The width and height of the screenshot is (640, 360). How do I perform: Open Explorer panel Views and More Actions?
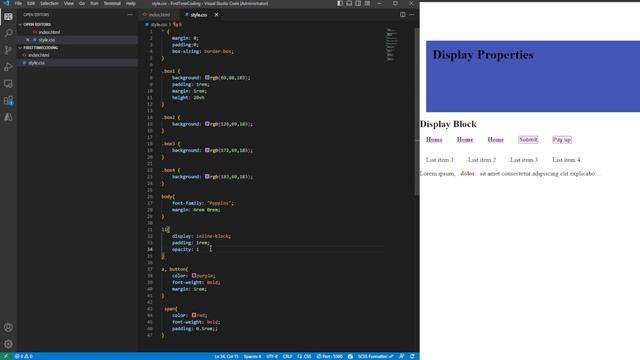pyautogui.click(x=130, y=15)
